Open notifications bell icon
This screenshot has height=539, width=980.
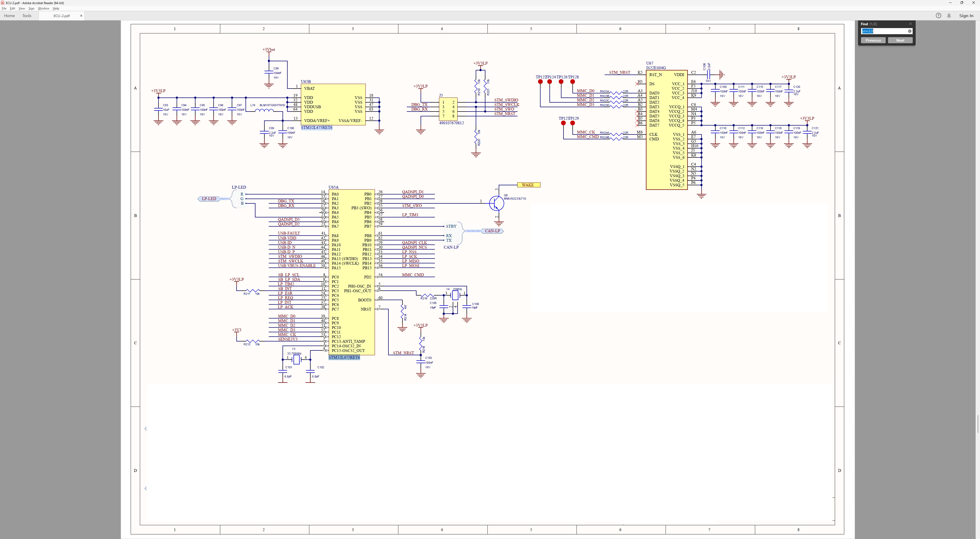pos(949,16)
